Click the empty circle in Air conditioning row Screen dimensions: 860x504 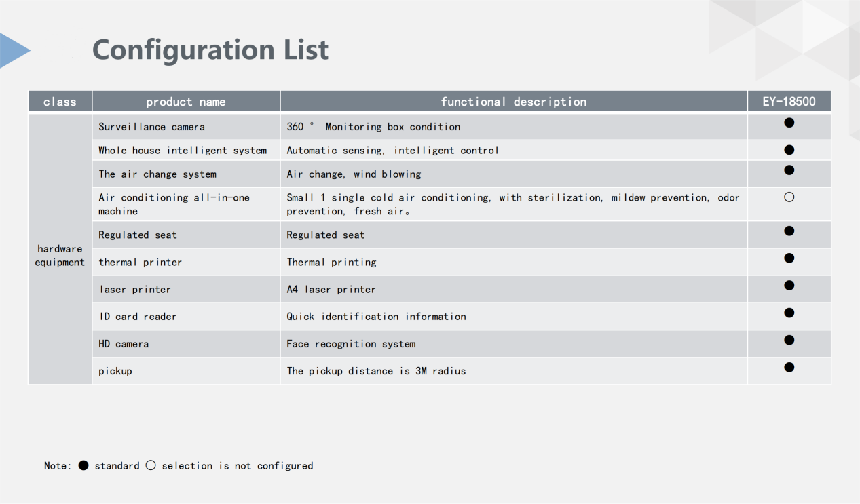789,197
